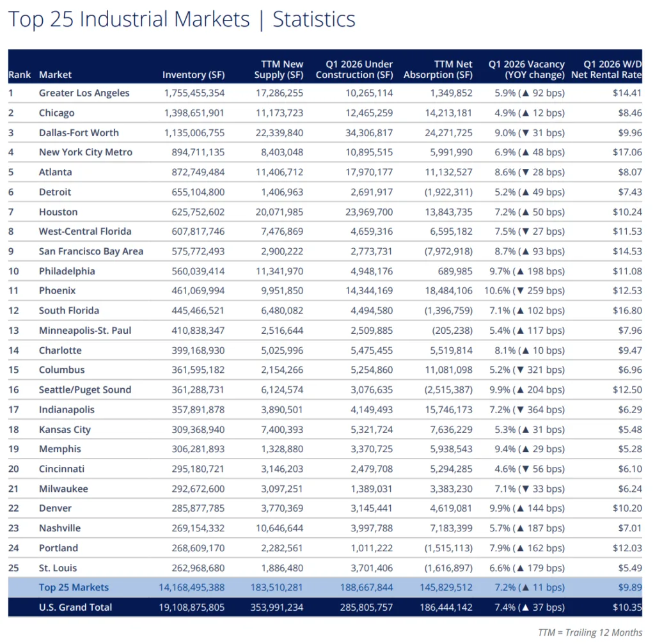Select the 'Seattle/Puget Sound' market name
The height and width of the screenshot is (644, 655).
[x=85, y=390]
